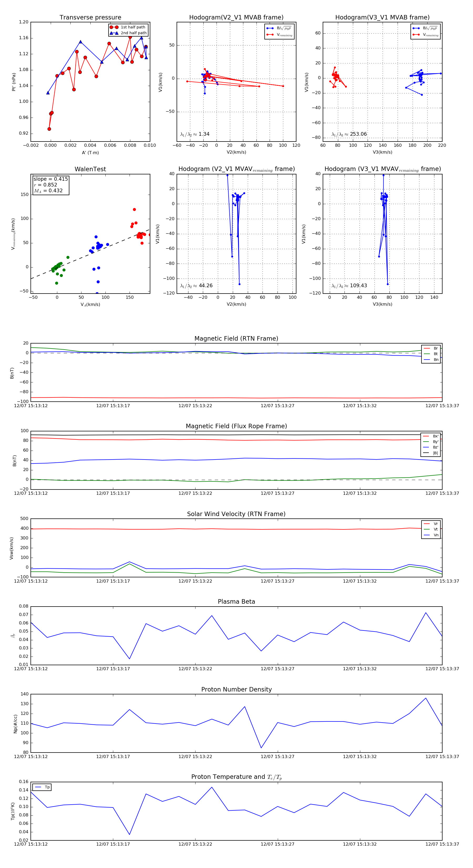Screen dimensions: 473x868
Task: Select 'Bn' legend entry in RTN field plot
Action: tap(431, 360)
